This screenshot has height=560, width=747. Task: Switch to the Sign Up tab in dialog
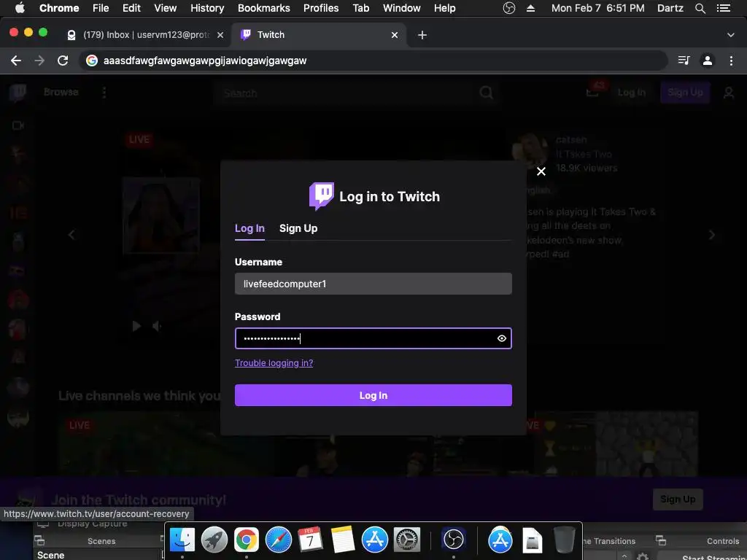[298, 228]
